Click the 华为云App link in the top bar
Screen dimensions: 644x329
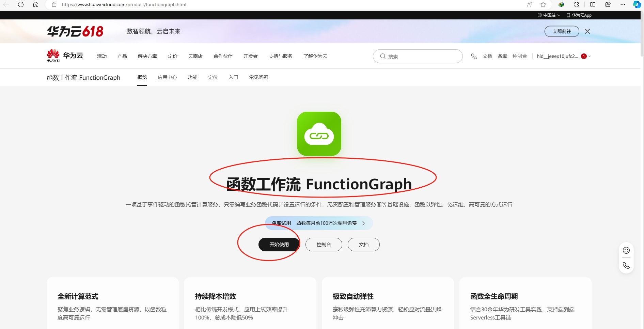(x=579, y=15)
